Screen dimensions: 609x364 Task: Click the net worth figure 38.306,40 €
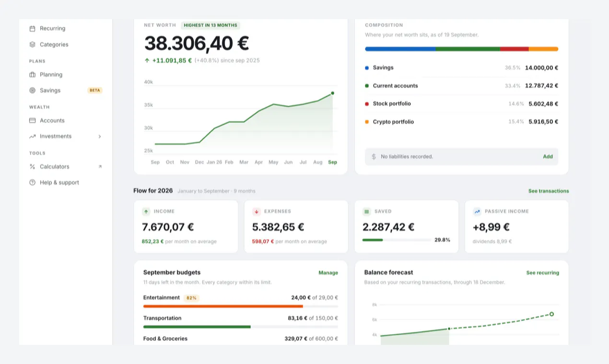point(197,44)
